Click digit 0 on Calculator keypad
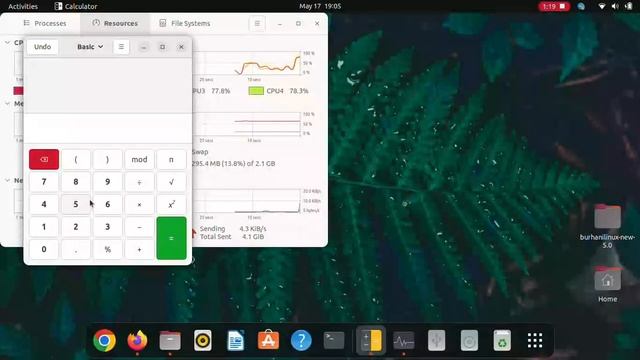Image resolution: width=640 pixels, height=360 pixels. [44, 249]
